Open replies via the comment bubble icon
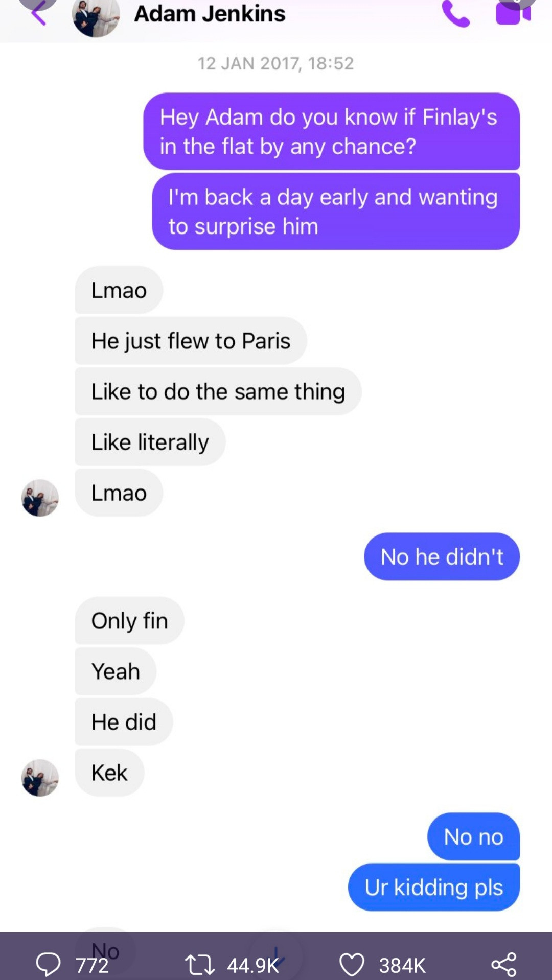 coord(48,964)
